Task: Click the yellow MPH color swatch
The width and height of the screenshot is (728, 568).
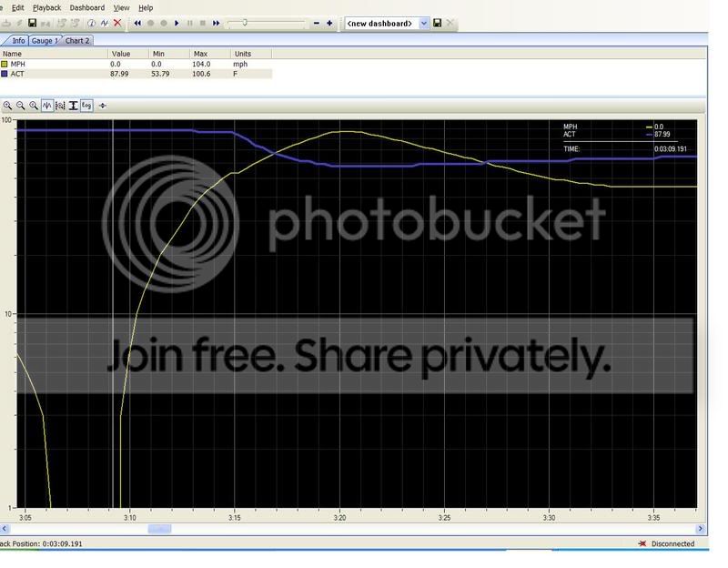Action: pos(5,64)
